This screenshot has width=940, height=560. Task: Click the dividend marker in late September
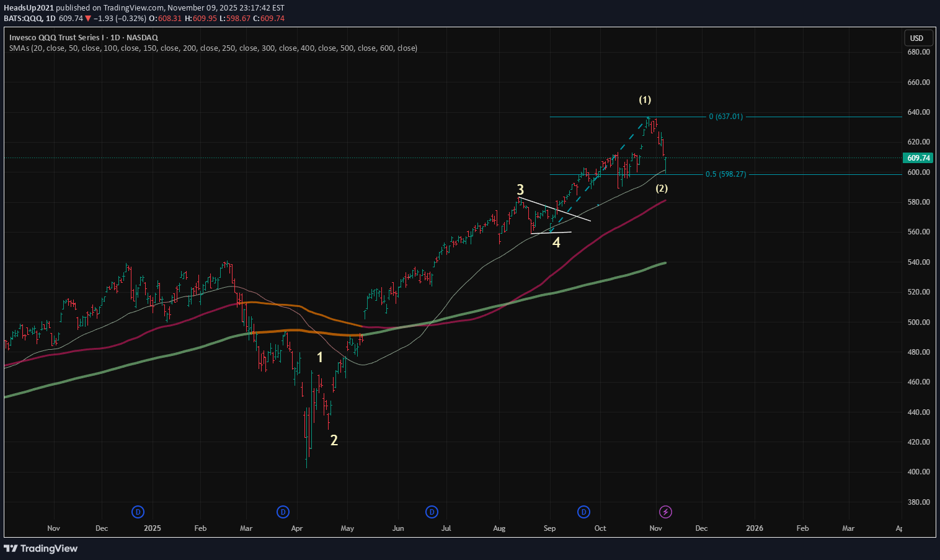click(x=583, y=512)
